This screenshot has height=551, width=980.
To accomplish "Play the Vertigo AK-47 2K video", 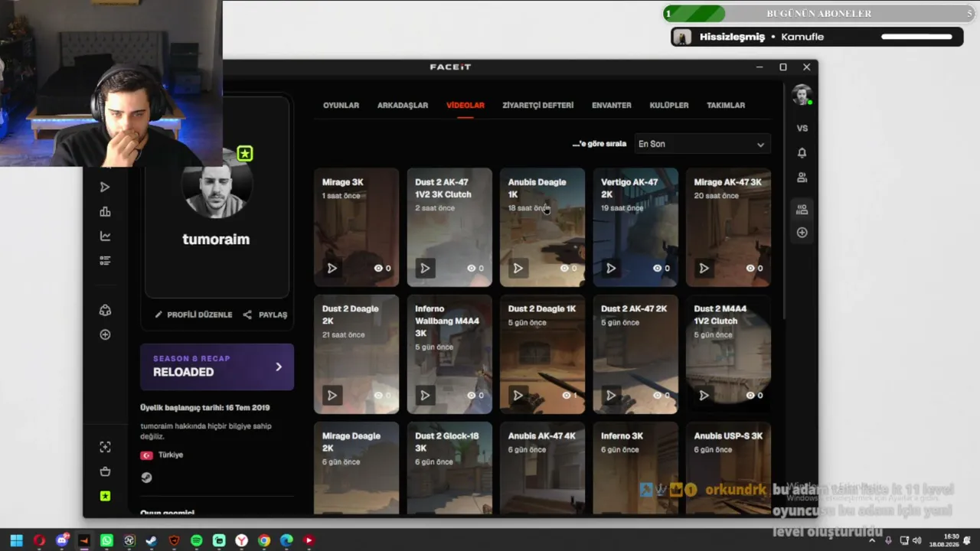I will [x=610, y=269].
